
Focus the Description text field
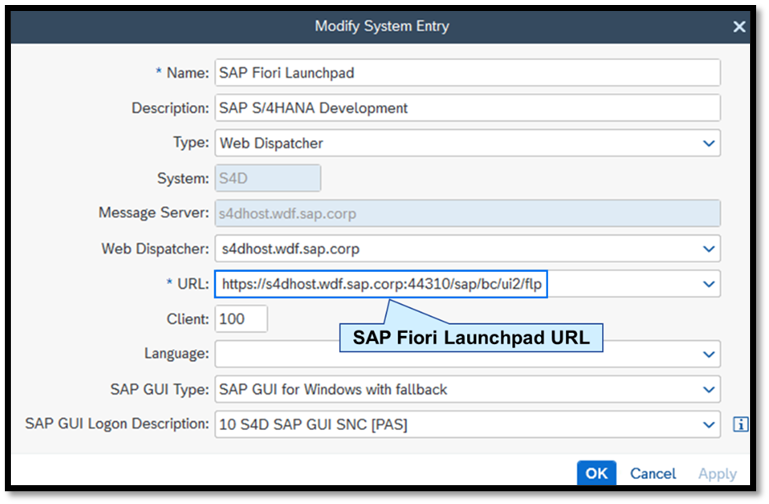(x=467, y=108)
